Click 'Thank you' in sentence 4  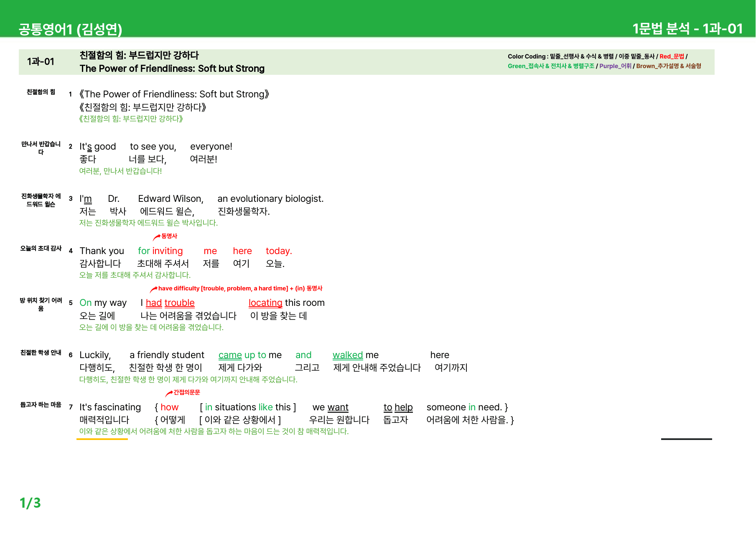pos(102,251)
